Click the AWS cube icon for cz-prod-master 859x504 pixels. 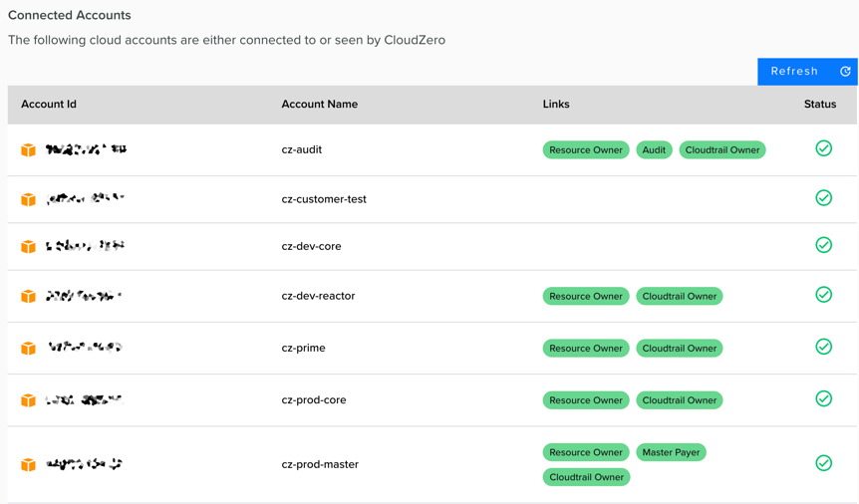coord(29,464)
